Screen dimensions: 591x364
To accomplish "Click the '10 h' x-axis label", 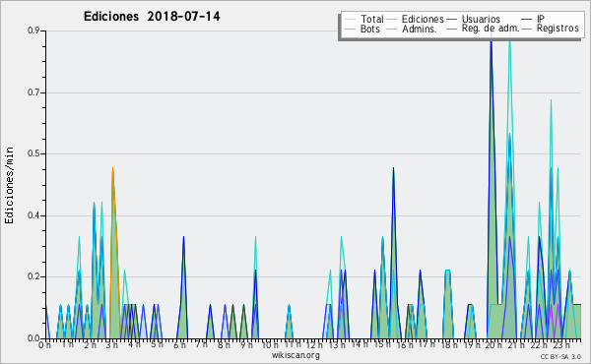I will click(x=270, y=345).
